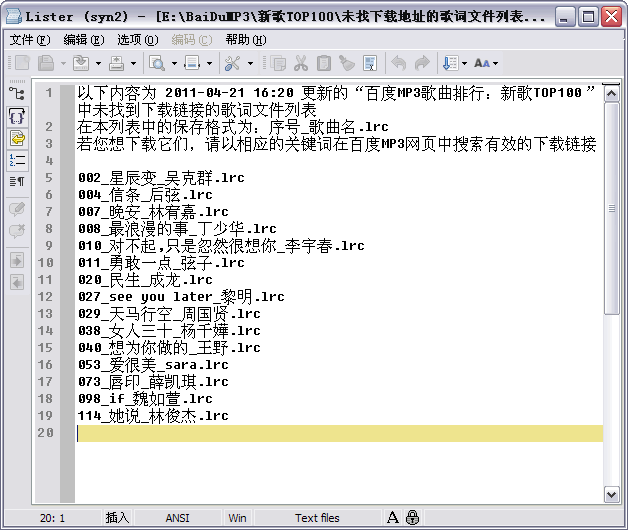Image resolution: width=628 pixels, height=530 pixels.
Task: Click the edit comment speech bubble icon
Action: click(x=17, y=209)
